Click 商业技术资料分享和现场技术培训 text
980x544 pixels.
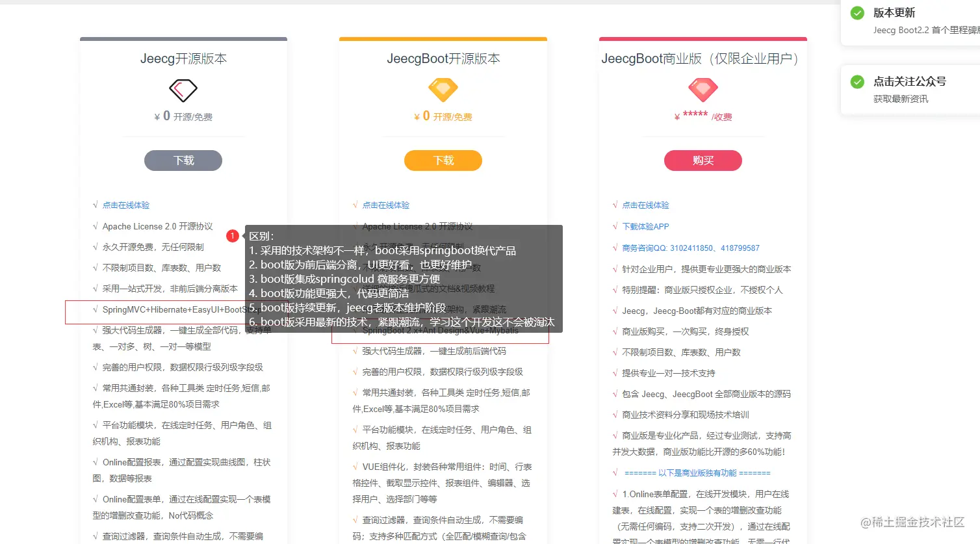point(686,415)
